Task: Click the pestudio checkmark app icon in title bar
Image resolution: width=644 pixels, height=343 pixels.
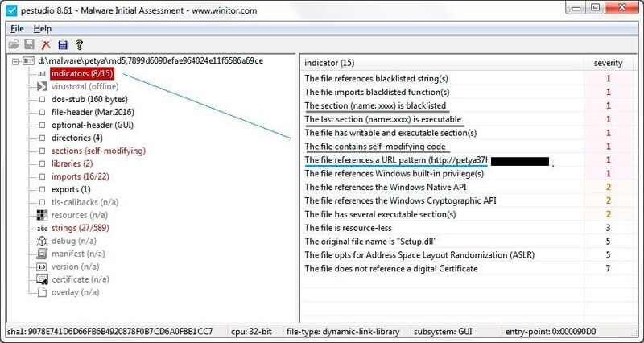Action: (x=11, y=10)
